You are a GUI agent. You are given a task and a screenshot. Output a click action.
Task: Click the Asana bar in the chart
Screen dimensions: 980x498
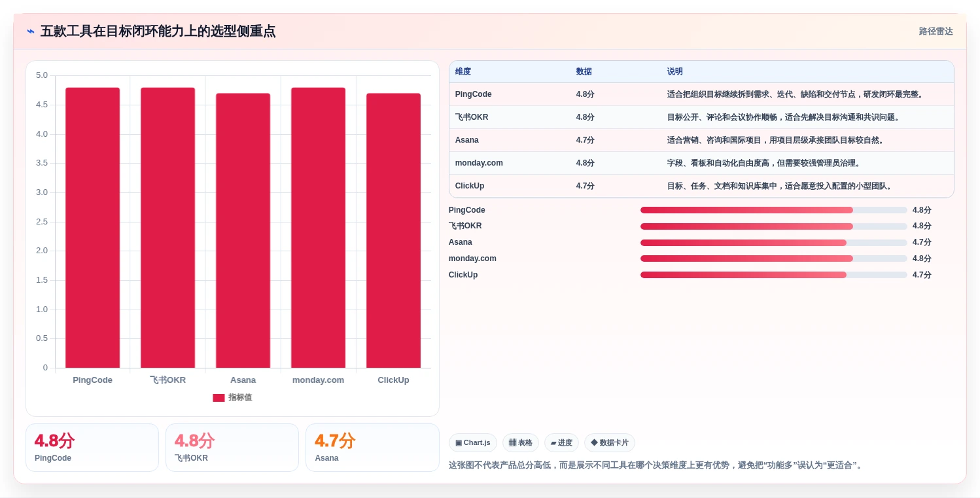point(243,230)
